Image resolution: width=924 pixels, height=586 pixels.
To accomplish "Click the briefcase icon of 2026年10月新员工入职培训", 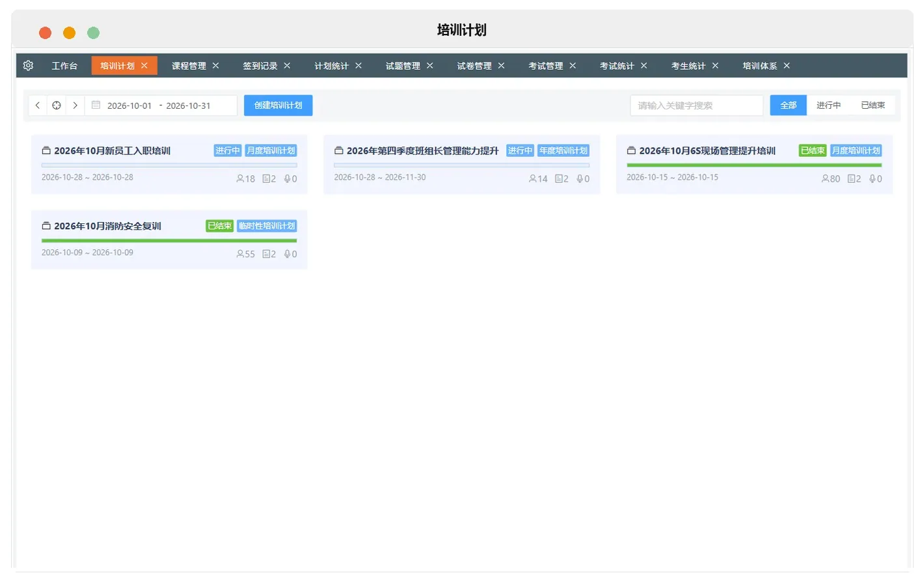I will 46,151.
